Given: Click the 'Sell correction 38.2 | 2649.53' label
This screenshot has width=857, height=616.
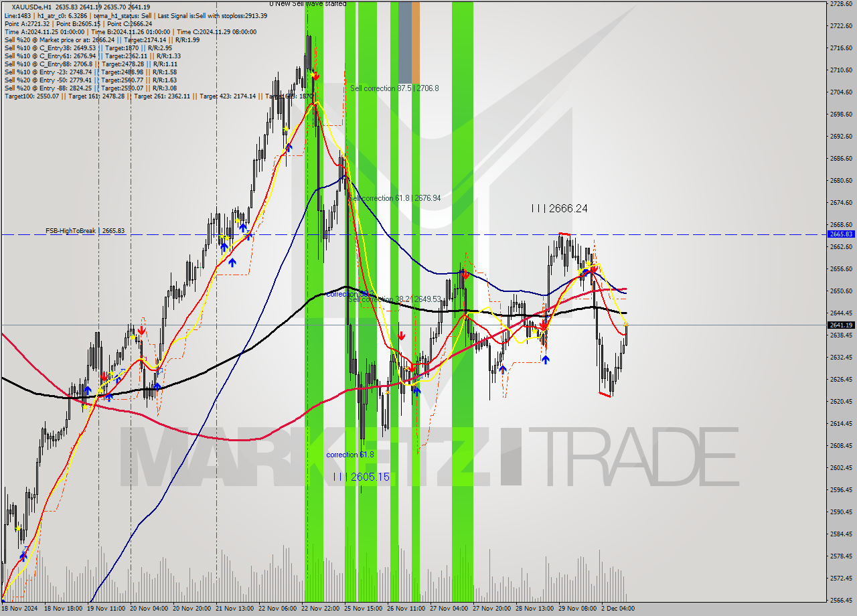Looking at the screenshot, I should tap(394, 299).
